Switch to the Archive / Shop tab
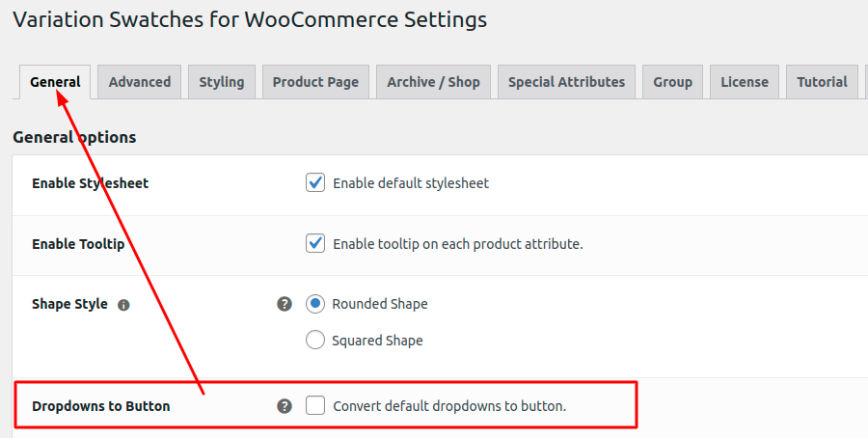This screenshot has width=868, height=438. pyautogui.click(x=433, y=82)
